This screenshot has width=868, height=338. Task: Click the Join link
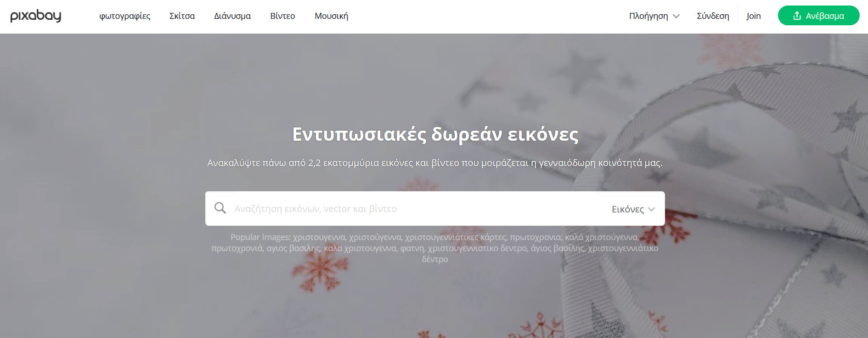tap(753, 16)
